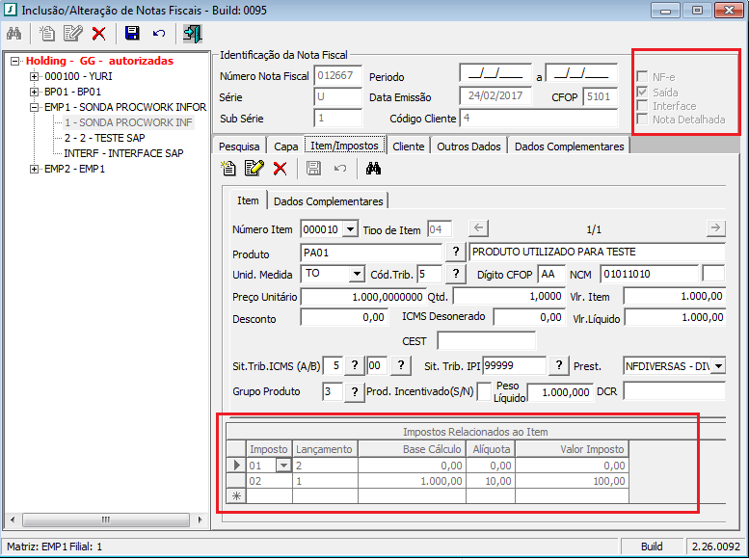
Task: Toggle the Saída checkbox
Action: click(643, 93)
